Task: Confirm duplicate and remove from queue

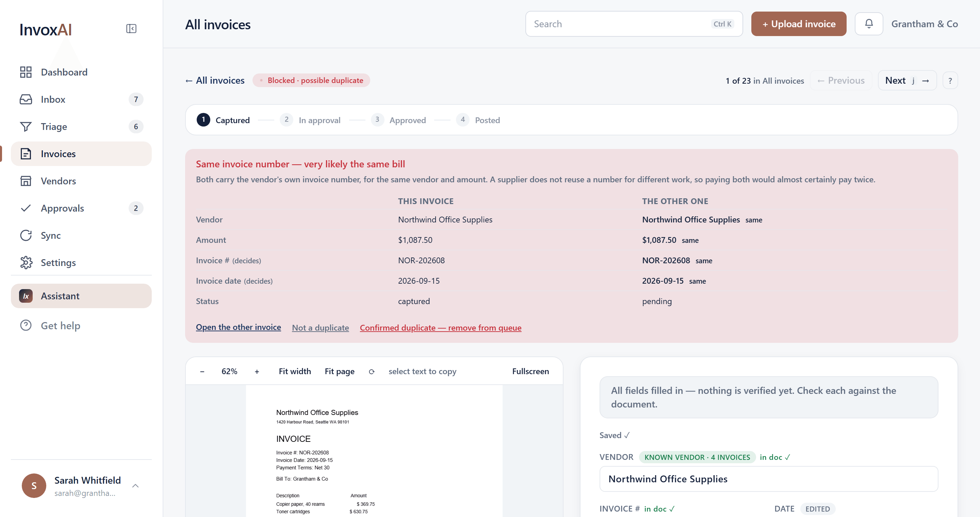Action: [x=441, y=328]
